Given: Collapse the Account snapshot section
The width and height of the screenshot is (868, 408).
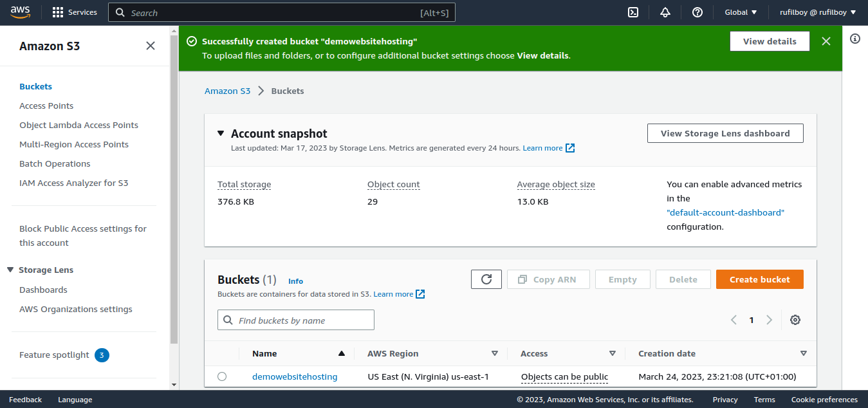Looking at the screenshot, I should pos(221,133).
